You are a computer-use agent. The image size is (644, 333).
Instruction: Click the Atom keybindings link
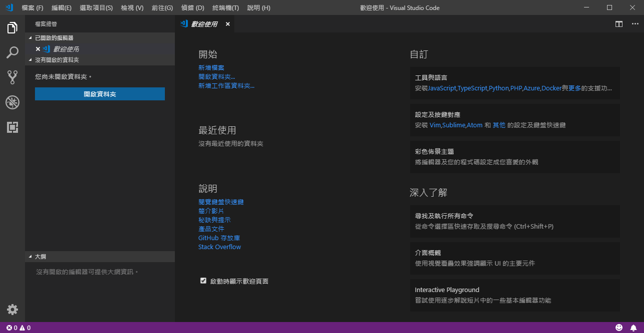tap(475, 125)
